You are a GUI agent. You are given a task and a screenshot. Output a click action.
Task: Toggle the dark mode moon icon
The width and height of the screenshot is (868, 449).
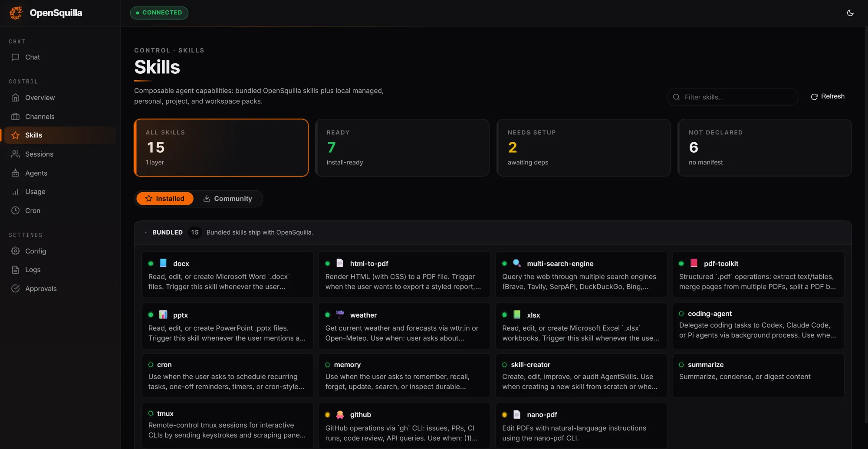pyautogui.click(x=850, y=13)
